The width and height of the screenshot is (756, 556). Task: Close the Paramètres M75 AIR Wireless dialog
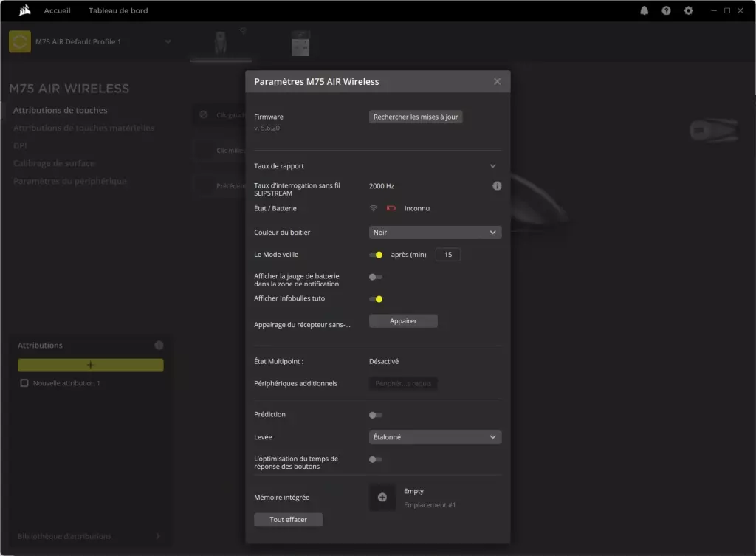point(497,81)
